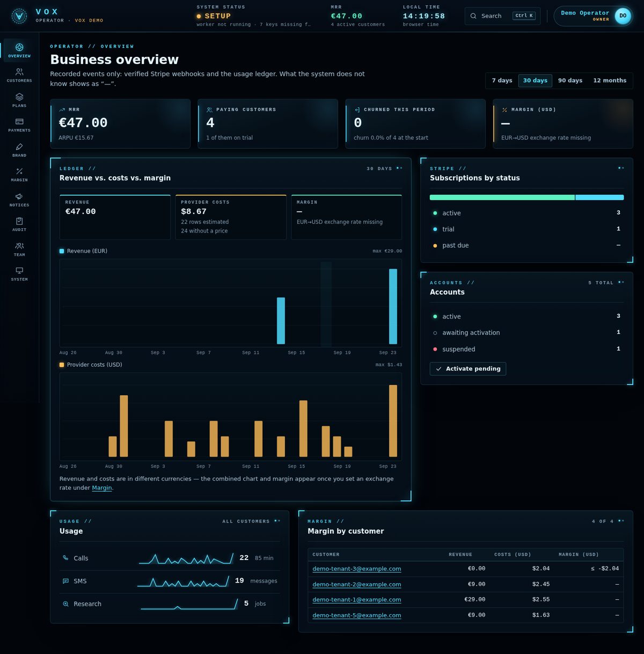Click the $1.63 costs cell
Screen dimensions: 644x654
[x=541, y=615]
